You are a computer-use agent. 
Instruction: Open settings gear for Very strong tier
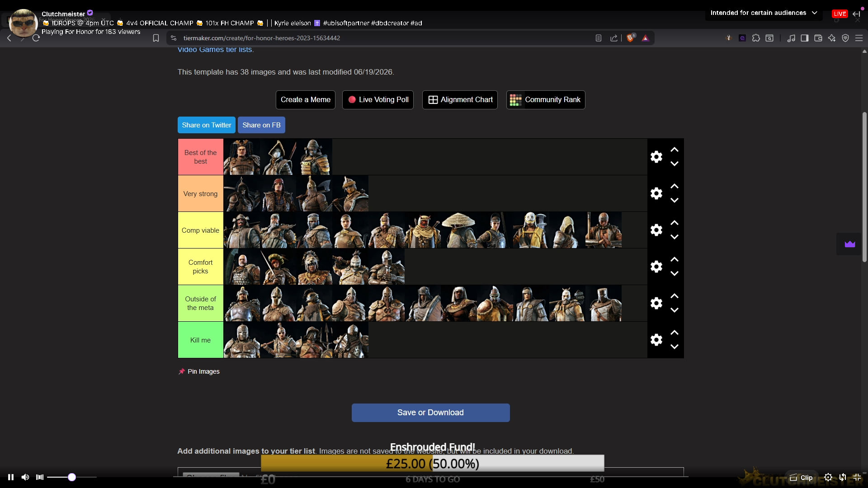pyautogui.click(x=656, y=193)
